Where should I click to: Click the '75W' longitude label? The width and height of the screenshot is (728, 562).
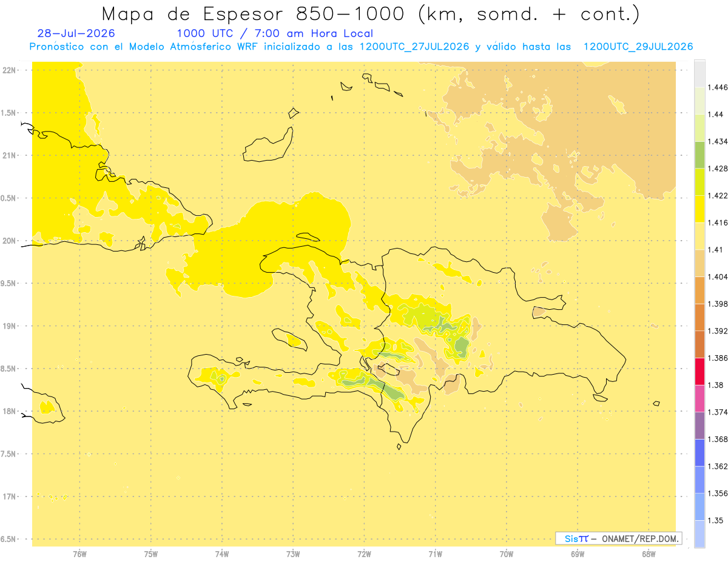click(x=150, y=554)
